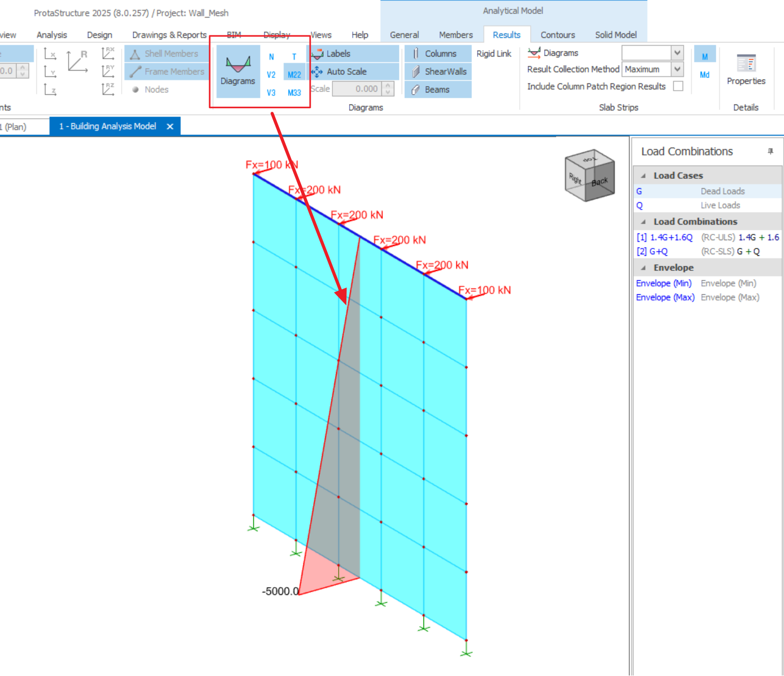Open the slab strips Diagrams dropdown
This screenshot has height=676, width=784.
(677, 53)
